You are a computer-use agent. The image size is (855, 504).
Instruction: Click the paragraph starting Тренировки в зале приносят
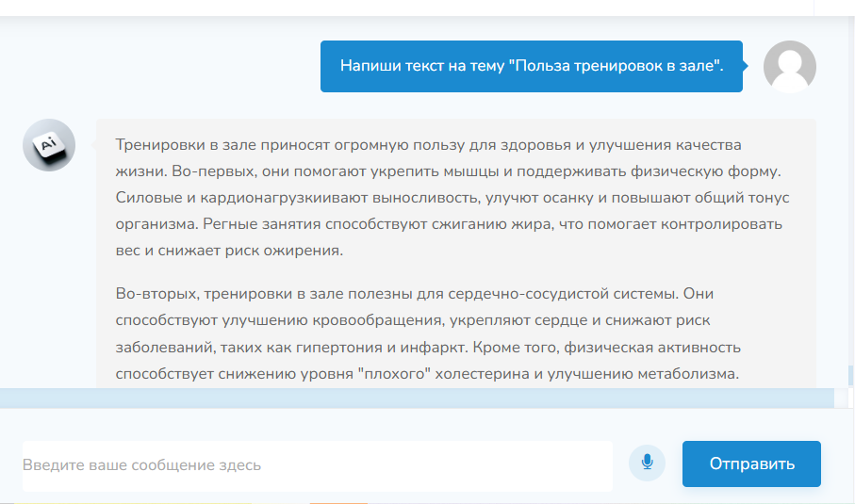coord(452,198)
